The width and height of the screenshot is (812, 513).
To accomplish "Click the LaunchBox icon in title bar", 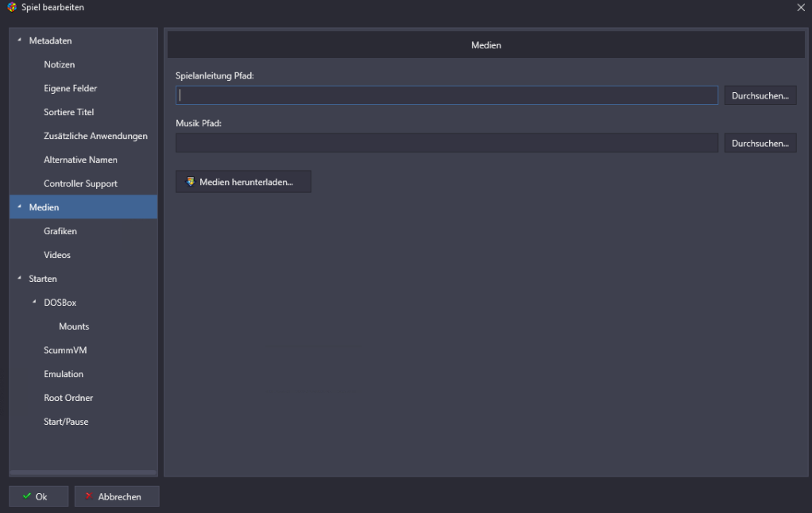I will point(11,7).
